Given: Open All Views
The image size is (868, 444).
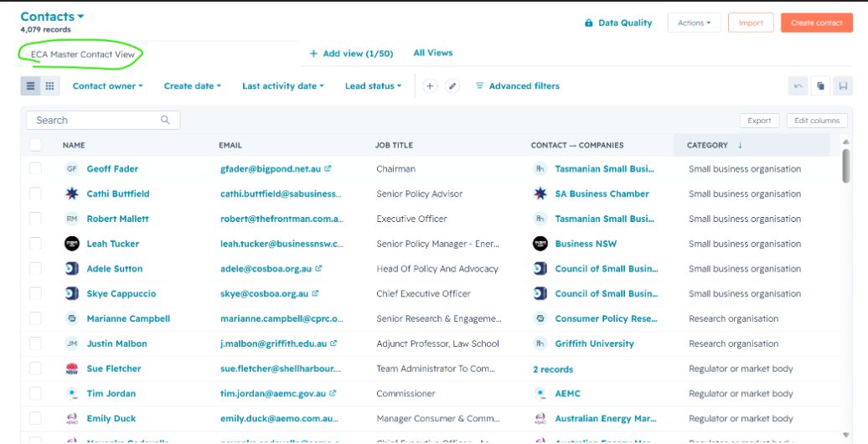Looking at the screenshot, I should click(x=433, y=53).
